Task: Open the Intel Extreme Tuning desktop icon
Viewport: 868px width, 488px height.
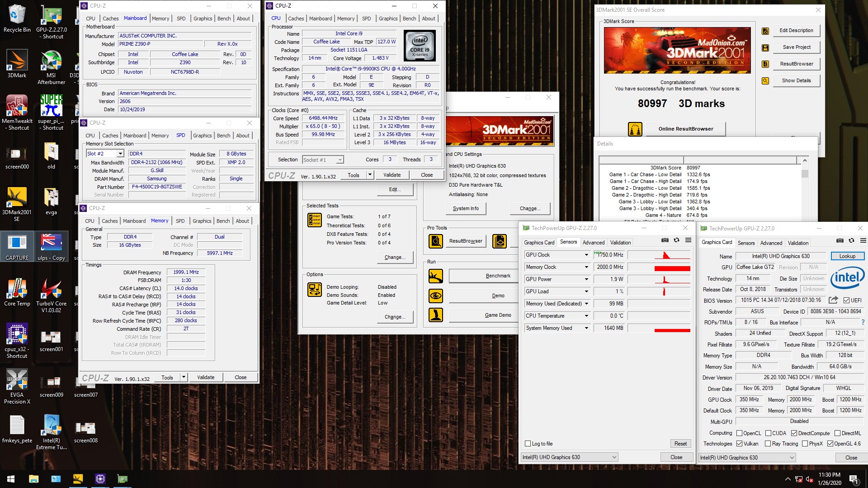Action: 51,432
